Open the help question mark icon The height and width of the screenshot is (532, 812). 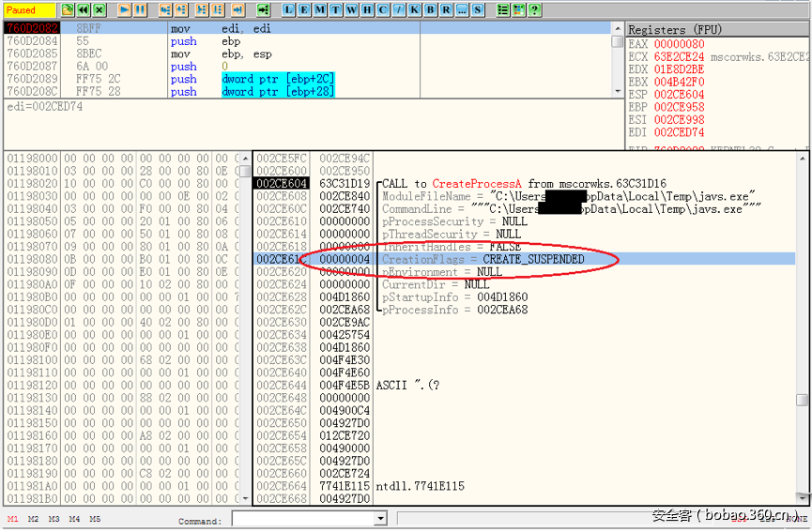tap(534, 9)
